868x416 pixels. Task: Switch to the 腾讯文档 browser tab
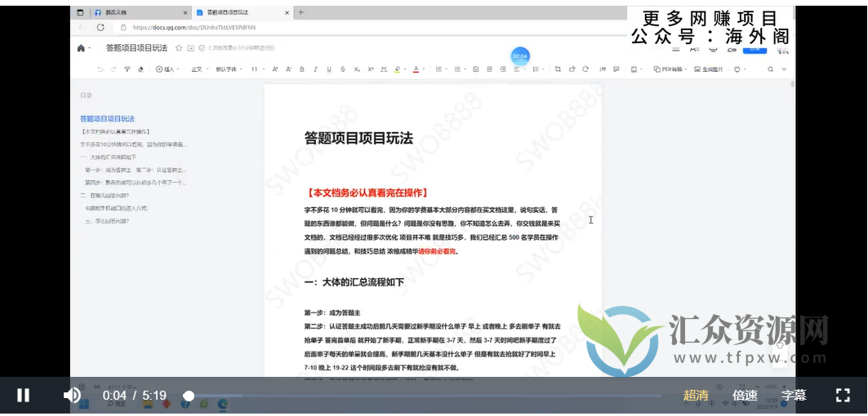pyautogui.click(x=141, y=12)
